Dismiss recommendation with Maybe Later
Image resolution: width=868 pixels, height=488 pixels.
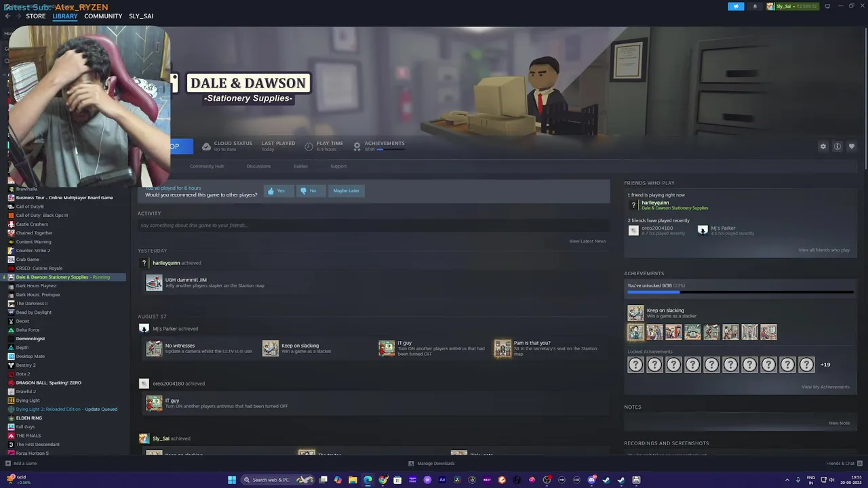(x=346, y=190)
